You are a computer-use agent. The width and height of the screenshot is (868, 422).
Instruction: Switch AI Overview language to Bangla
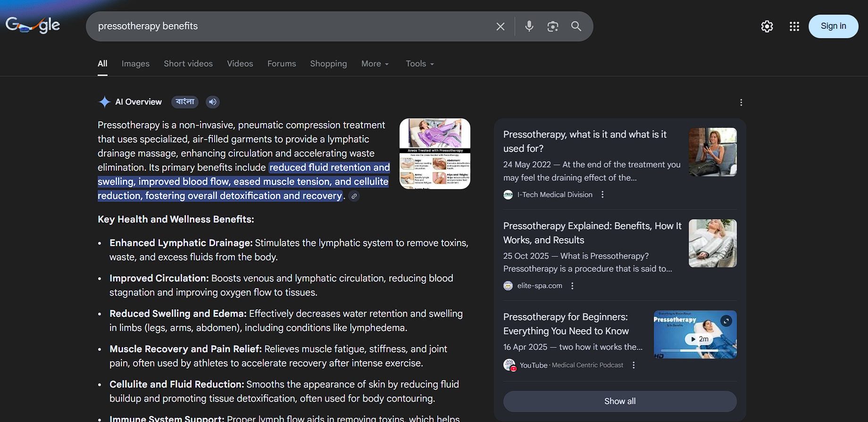(x=185, y=102)
